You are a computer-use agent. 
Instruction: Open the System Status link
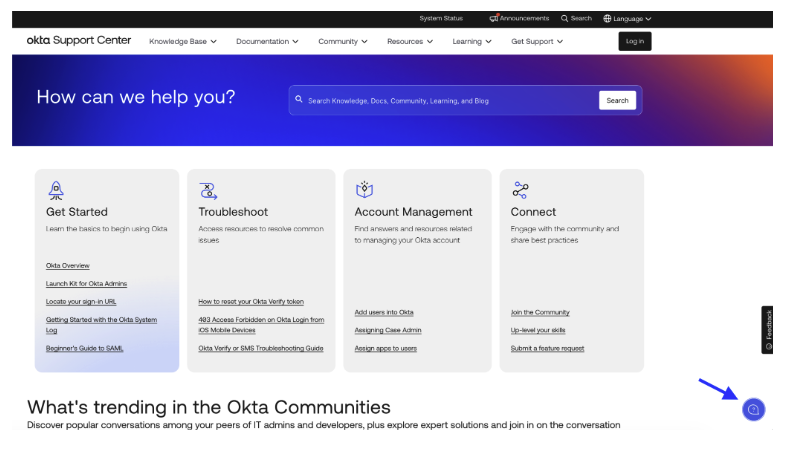[441, 19]
